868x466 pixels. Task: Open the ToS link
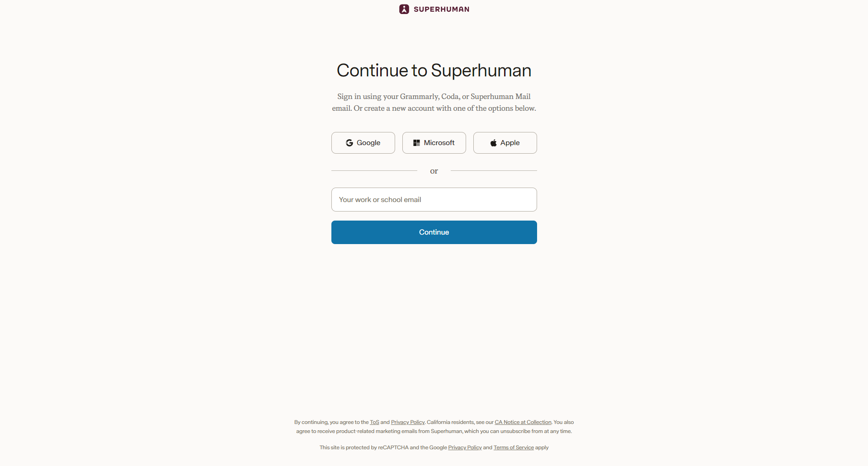pyautogui.click(x=374, y=422)
